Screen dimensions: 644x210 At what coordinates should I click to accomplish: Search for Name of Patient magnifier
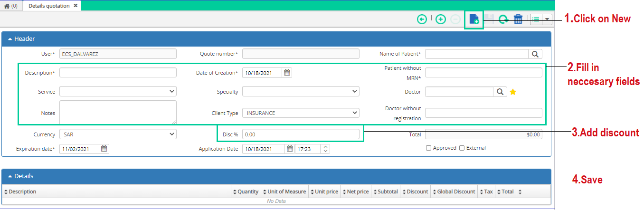(x=535, y=54)
